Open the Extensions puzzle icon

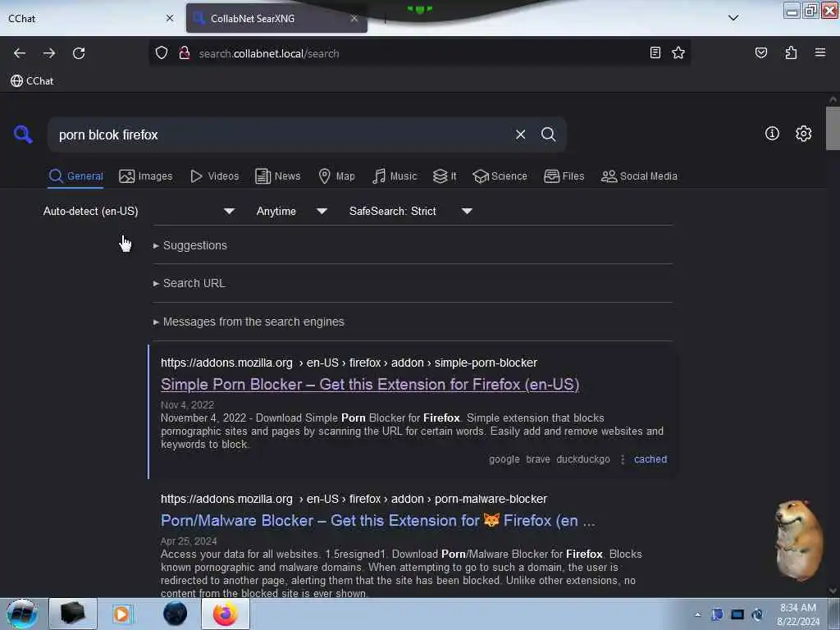coord(791,52)
